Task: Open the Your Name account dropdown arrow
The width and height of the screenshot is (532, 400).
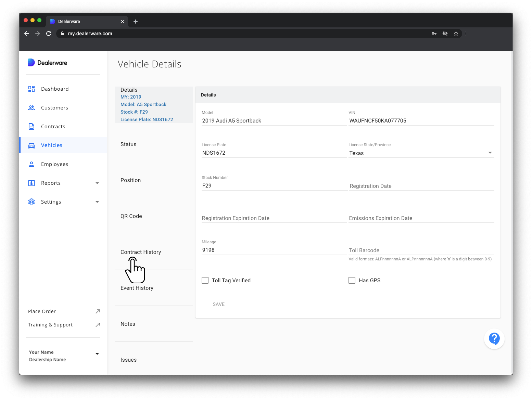Action: (x=97, y=354)
